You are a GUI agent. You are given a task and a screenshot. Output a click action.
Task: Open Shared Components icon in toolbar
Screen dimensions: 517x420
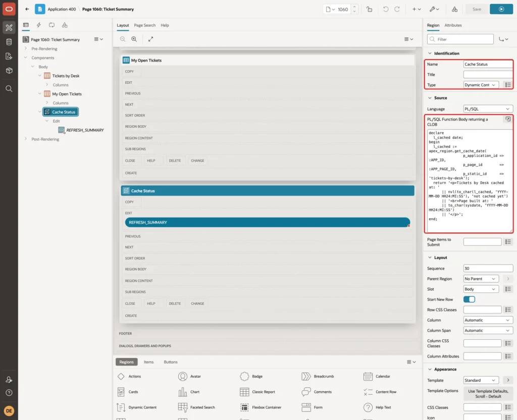point(455,9)
